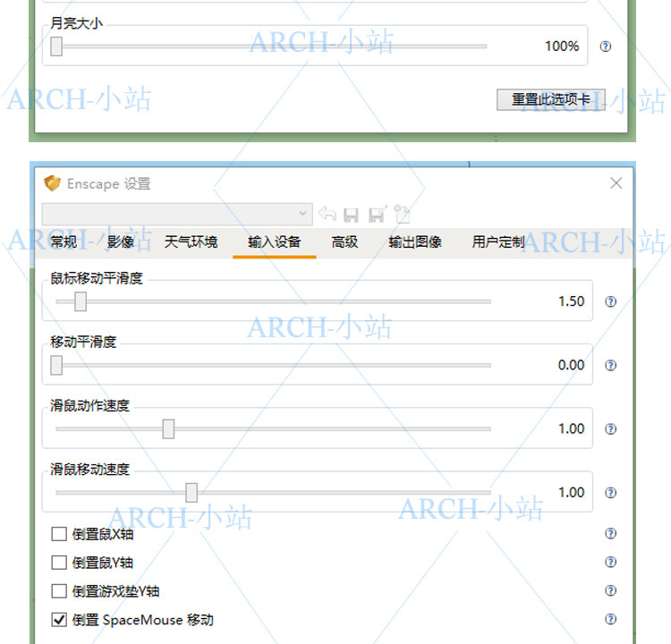671x644 pixels.
Task: Click the rightmost preset toolbar icon
Action: coord(402,214)
